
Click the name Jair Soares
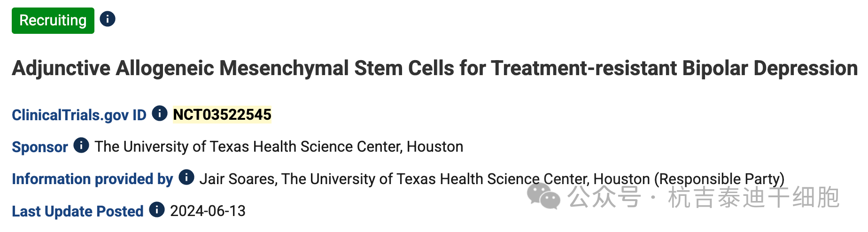[x=237, y=179]
